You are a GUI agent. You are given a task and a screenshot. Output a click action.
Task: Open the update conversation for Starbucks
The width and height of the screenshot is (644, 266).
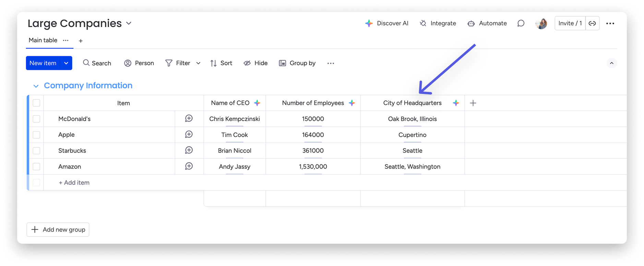click(189, 150)
